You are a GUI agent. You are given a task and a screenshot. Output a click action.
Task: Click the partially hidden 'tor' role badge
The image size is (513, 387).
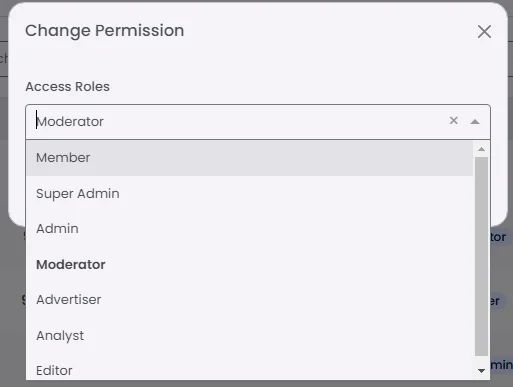pyautogui.click(x=498, y=237)
